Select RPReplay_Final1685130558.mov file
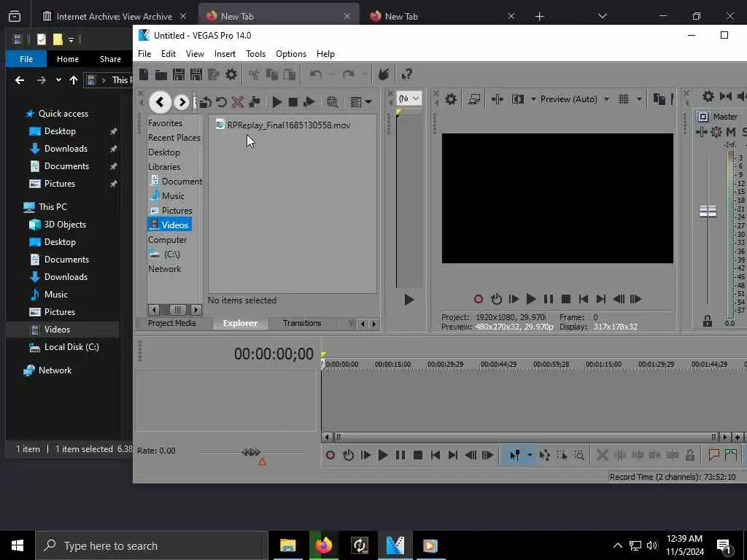 [283, 125]
